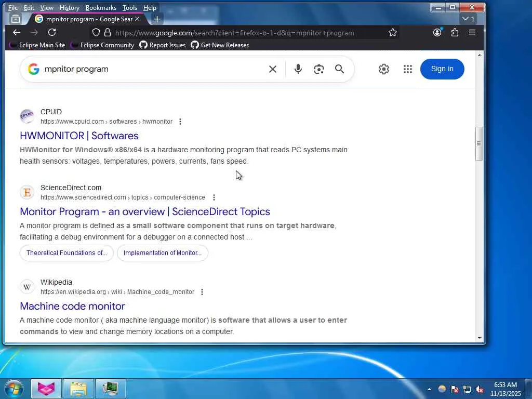Open the Edit menu
The width and height of the screenshot is (532, 399).
click(x=29, y=7)
